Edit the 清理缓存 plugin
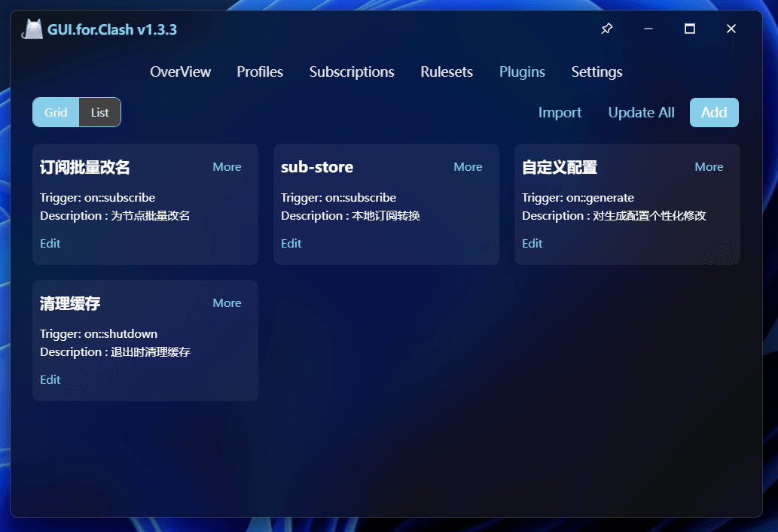 pyautogui.click(x=50, y=380)
